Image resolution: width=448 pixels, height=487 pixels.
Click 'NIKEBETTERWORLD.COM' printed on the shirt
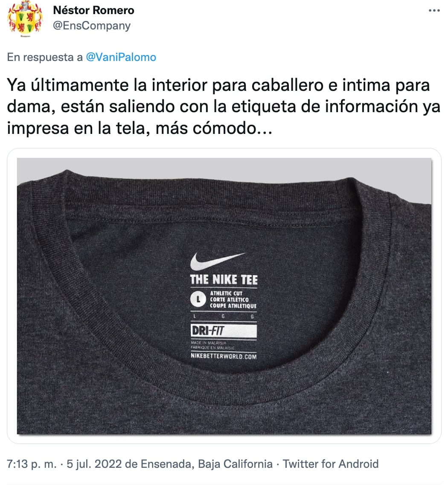pos(224,356)
